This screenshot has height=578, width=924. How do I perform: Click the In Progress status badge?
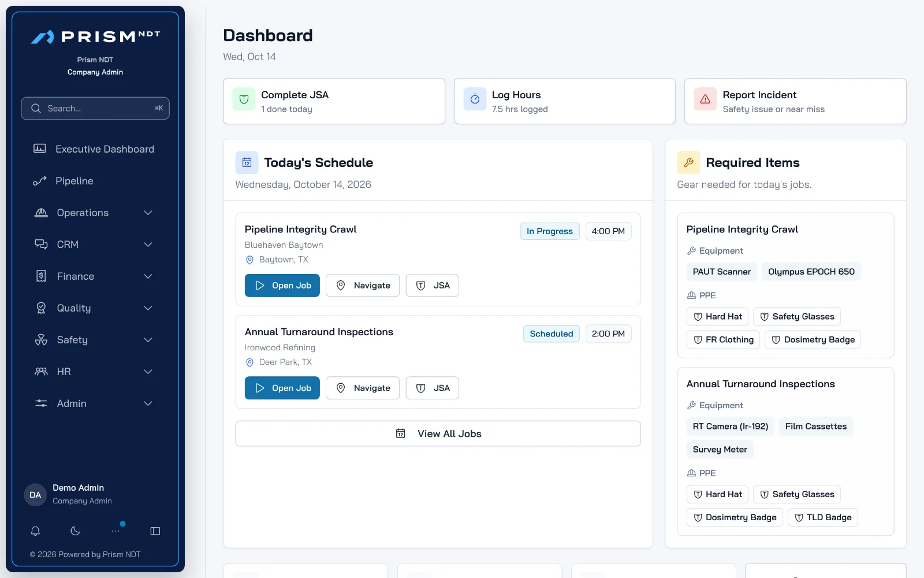coord(550,231)
